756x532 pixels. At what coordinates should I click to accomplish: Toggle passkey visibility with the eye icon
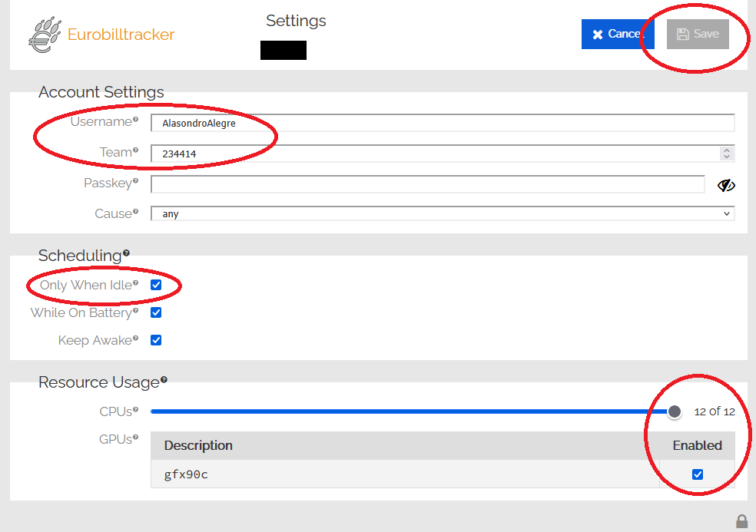click(726, 185)
